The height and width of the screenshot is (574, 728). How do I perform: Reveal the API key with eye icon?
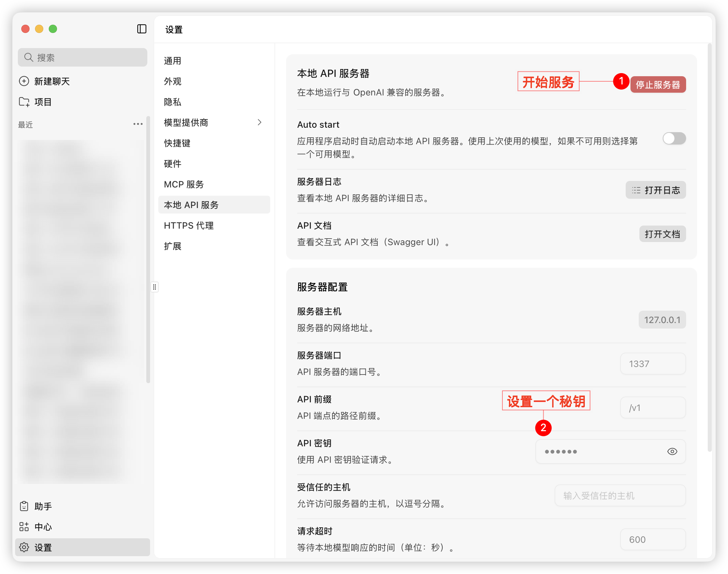pos(672,451)
